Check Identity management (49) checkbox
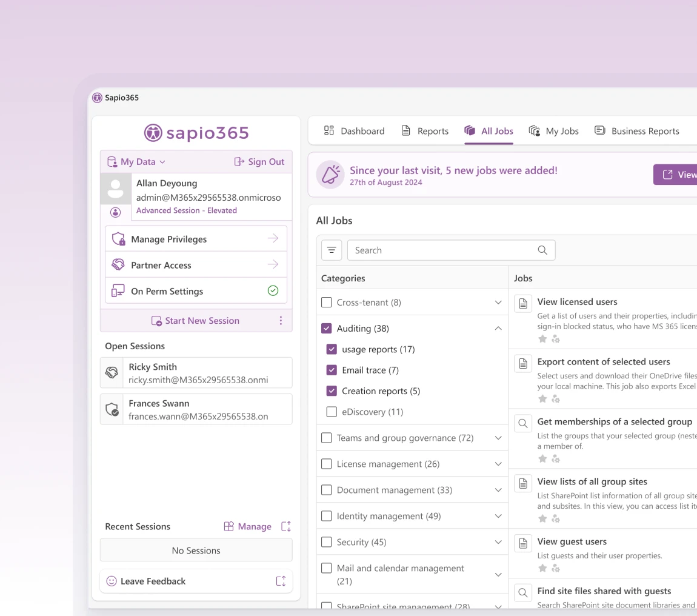 326,516
